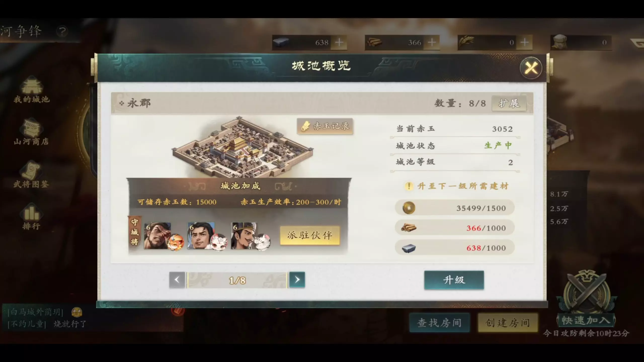
Task: Go to previous city page arrow
Action: click(177, 280)
